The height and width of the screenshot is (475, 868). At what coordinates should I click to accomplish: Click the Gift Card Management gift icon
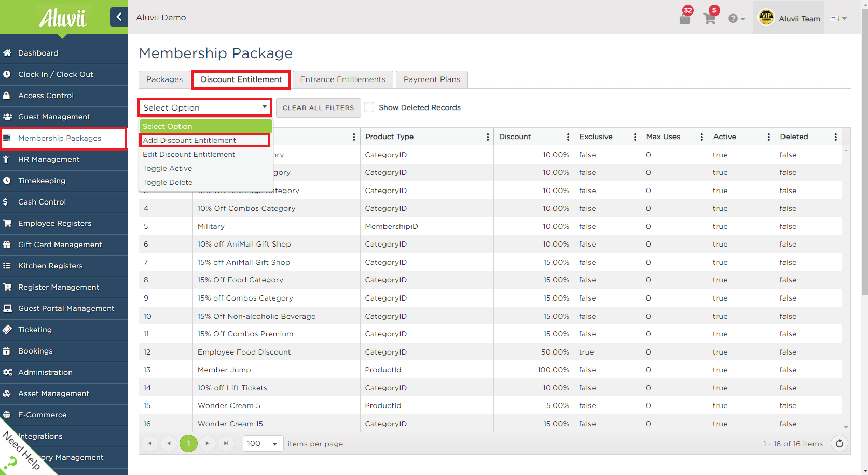pyautogui.click(x=7, y=245)
